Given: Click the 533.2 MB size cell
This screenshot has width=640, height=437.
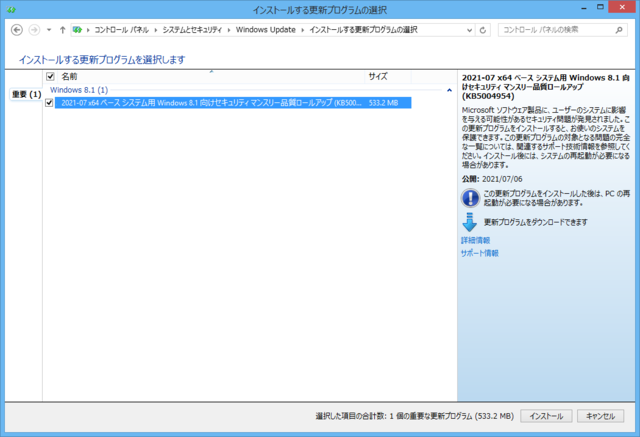Looking at the screenshot, I should point(383,103).
